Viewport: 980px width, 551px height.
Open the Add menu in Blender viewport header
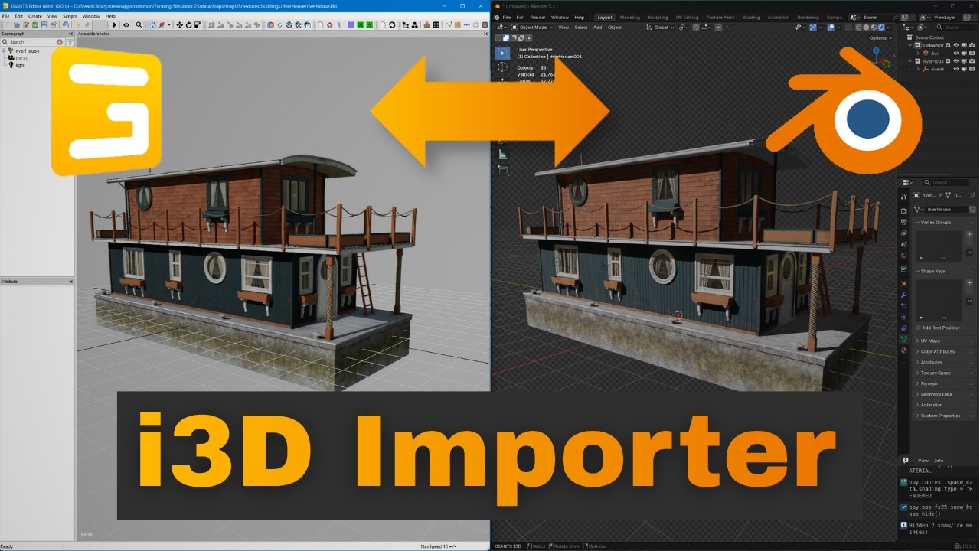(x=597, y=28)
